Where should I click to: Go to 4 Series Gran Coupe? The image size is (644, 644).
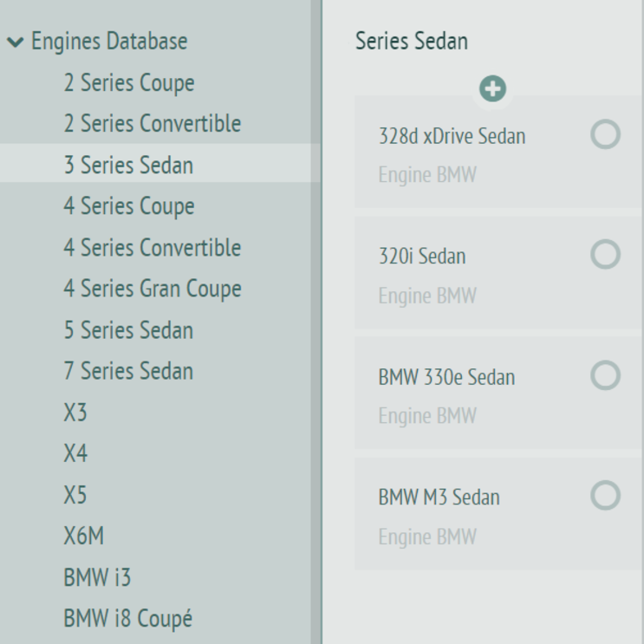152,289
